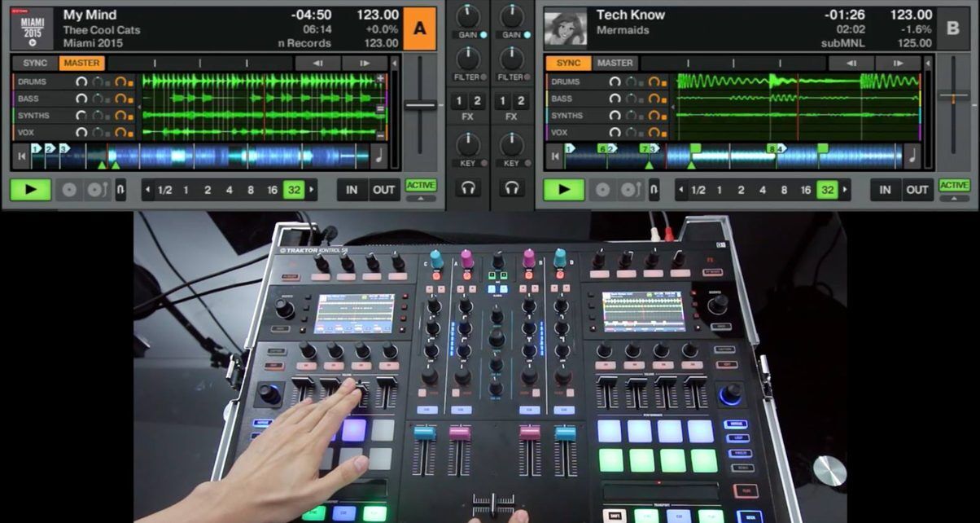Image resolution: width=980 pixels, height=523 pixels.
Task: Click Deck B headphone cue icon
Action: tap(512, 188)
